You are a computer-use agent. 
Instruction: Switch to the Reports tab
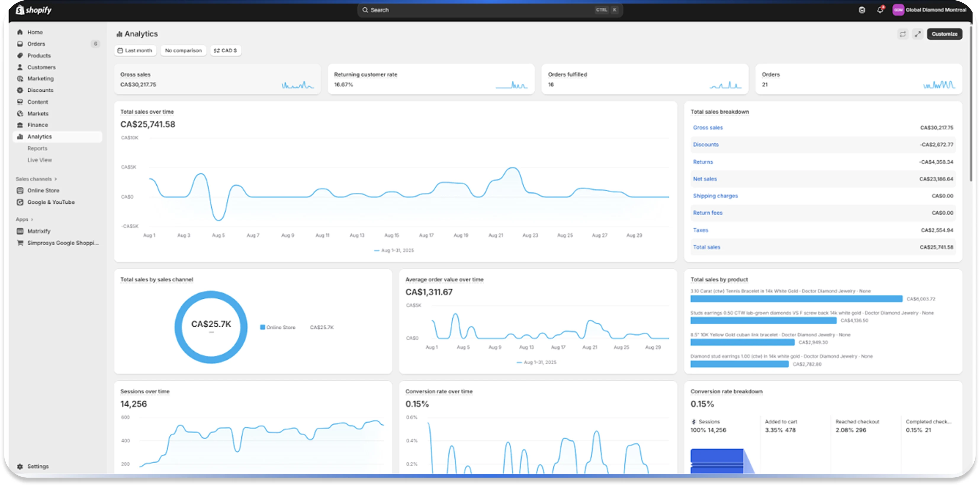coord(37,148)
